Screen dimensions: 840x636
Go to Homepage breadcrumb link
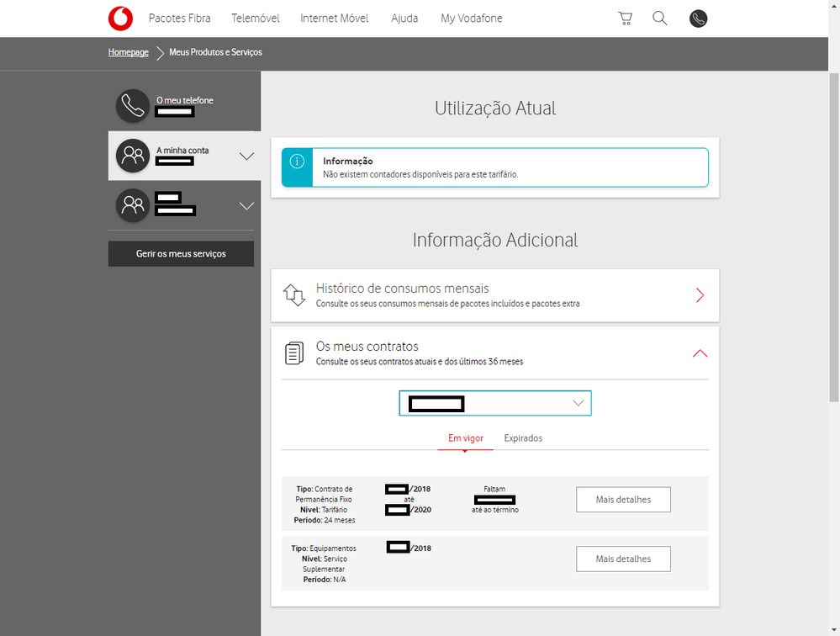point(128,52)
